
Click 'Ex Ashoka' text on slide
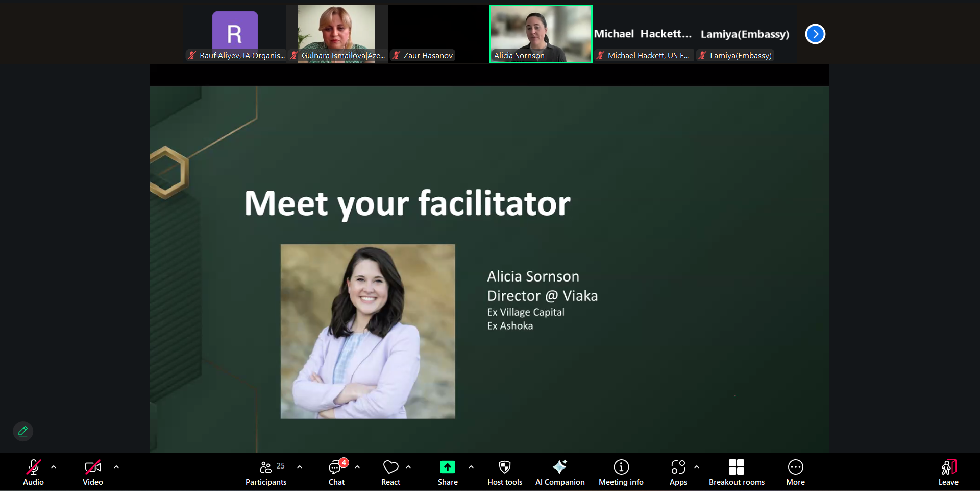pyautogui.click(x=510, y=326)
